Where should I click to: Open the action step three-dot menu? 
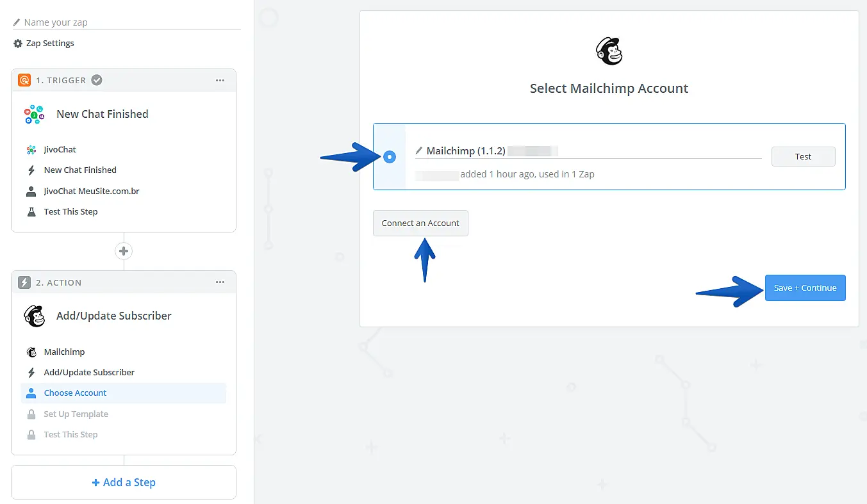tap(220, 282)
